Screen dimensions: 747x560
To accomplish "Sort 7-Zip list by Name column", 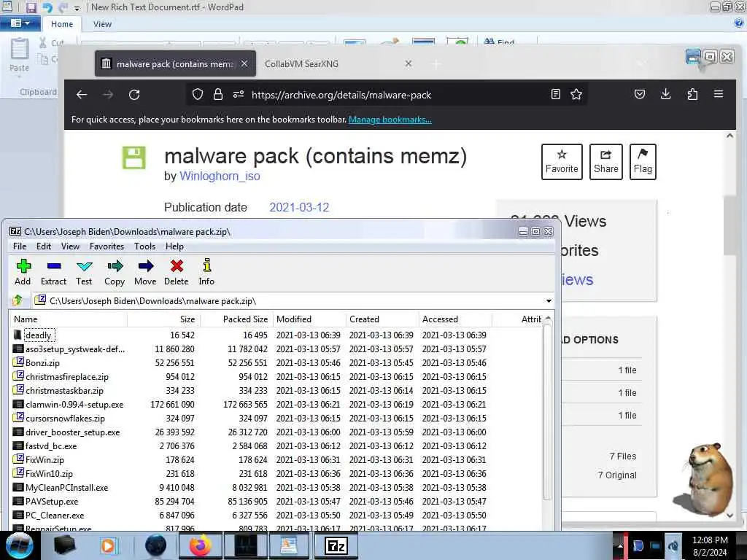I will [x=68, y=319].
